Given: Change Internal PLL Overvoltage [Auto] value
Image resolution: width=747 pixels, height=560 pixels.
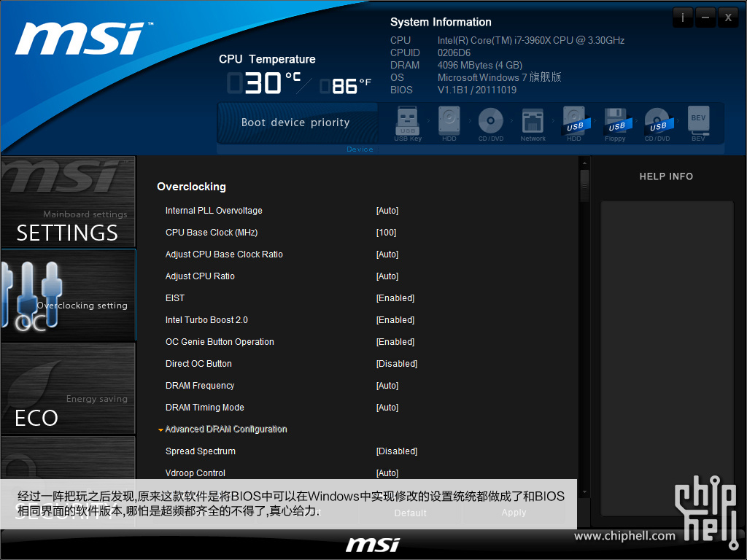Looking at the screenshot, I should [x=387, y=211].
